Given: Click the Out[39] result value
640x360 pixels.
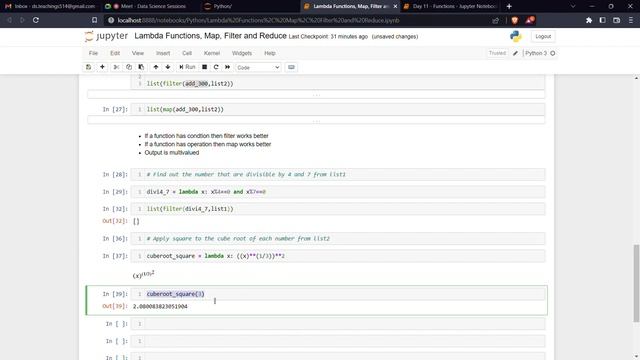Looking at the screenshot, I should tap(160, 307).
